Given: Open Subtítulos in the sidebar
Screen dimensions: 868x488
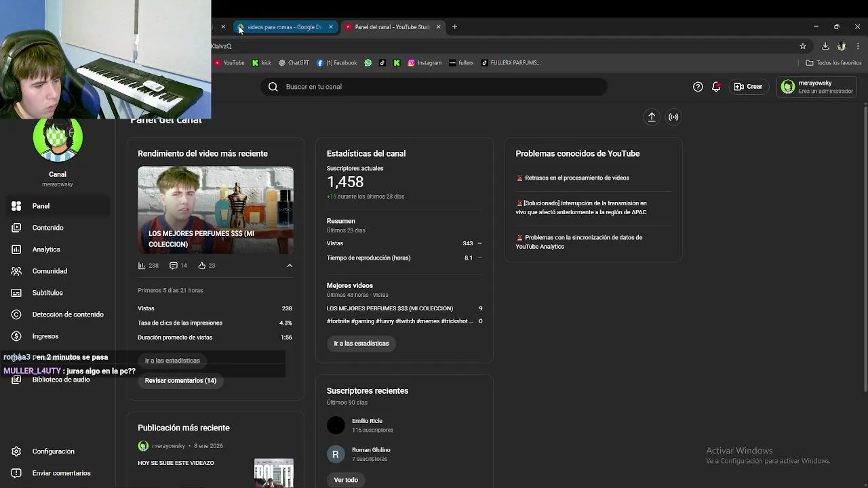Looking at the screenshot, I should click(58, 293).
